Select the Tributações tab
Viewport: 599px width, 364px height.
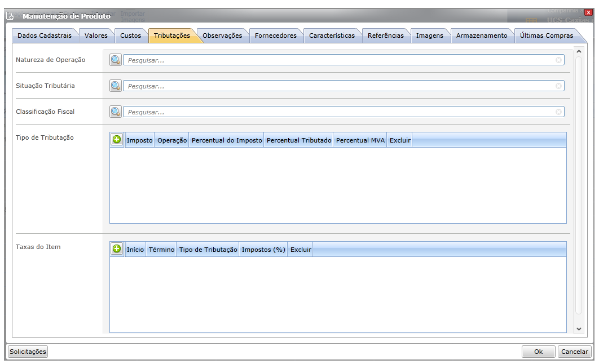point(172,35)
